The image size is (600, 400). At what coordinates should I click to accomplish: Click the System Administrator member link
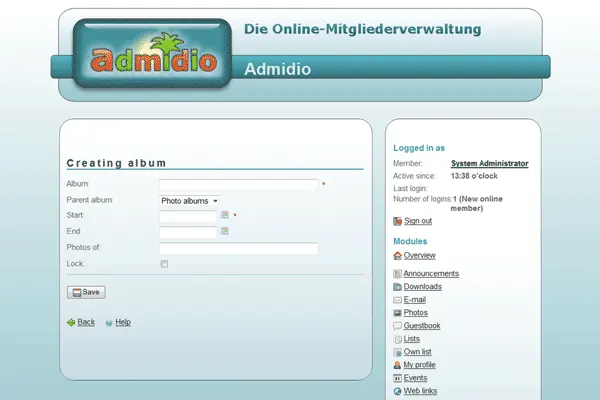[489, 163]
